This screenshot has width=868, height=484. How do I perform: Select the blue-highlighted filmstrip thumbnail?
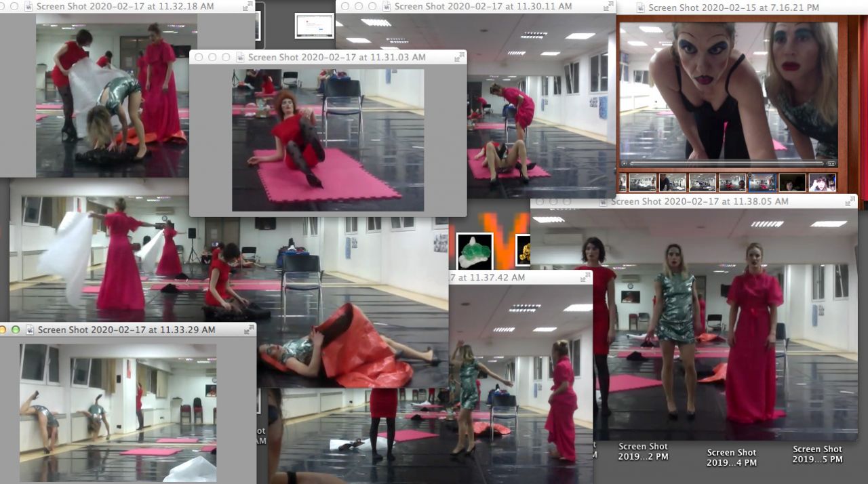[x=762, y=182]
